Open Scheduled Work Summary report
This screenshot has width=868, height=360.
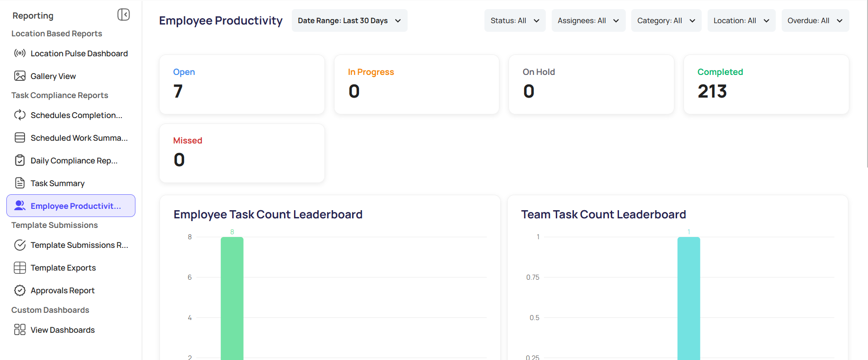(x=71, y=138)
